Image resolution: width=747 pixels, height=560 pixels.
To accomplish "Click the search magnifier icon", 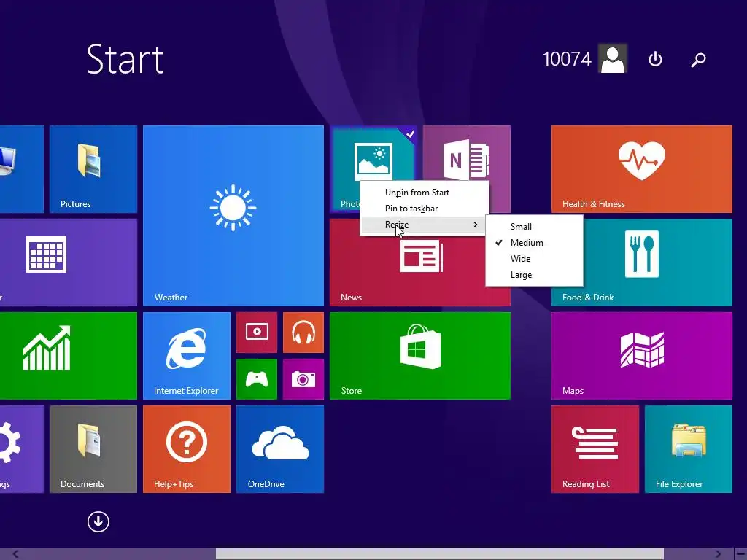I will (x=698, y=60).
